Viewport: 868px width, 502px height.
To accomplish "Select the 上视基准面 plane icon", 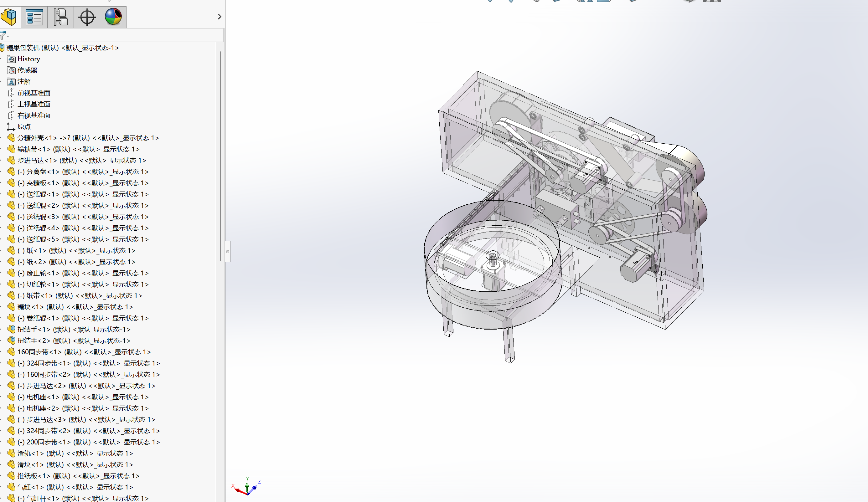I will tap(11, 104).
